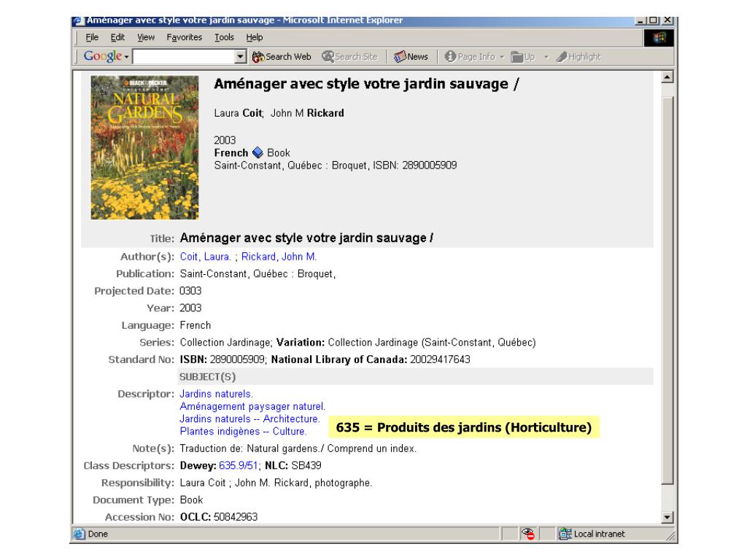The width and height of the screenshot is (747, 560).
Task: Click the Google toolbar logo
Action: pos(102,56)
